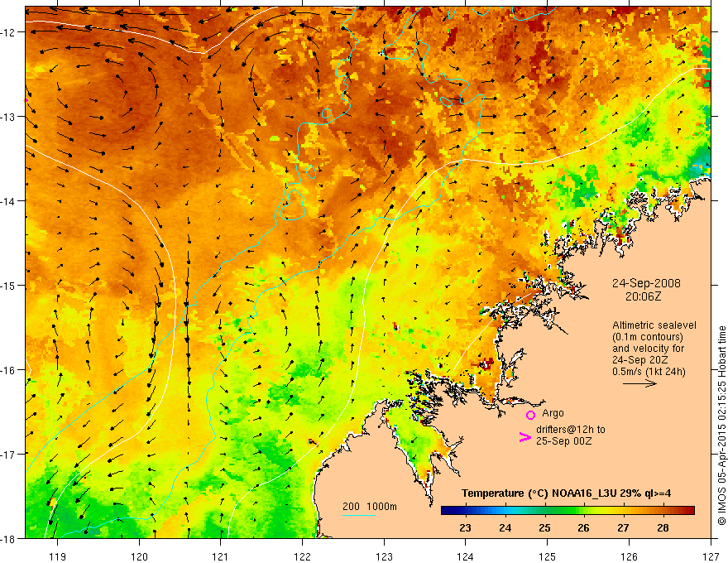Click the 'and velocity for' annotation line
Image resolution: width=728 pixels, height=563 pixels.
point(648,349)
